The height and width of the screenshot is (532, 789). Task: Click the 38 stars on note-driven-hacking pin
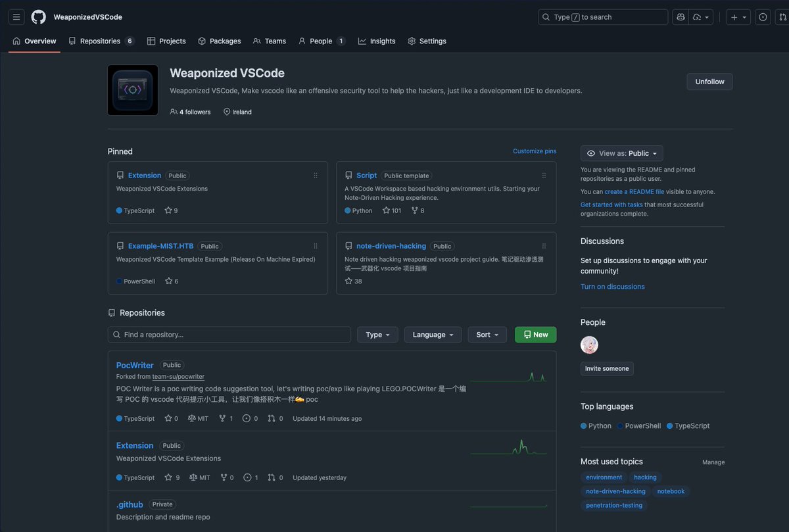[x=353, y=281]
